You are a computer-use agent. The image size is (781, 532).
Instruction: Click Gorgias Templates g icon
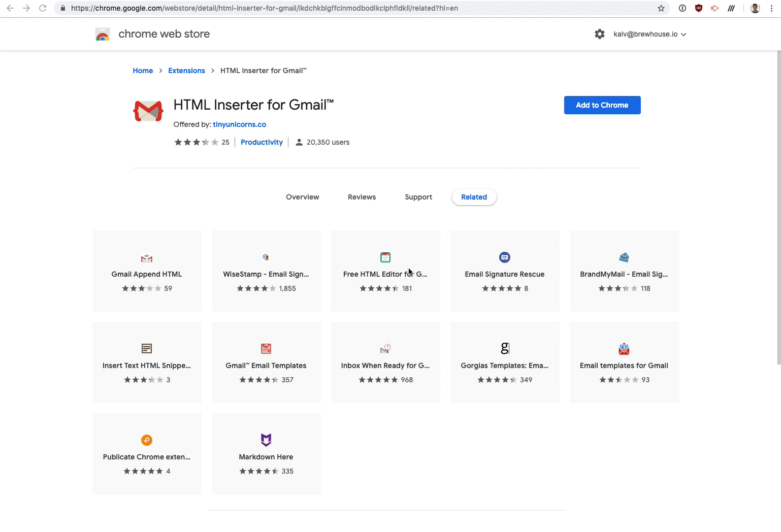click(505, 348)
